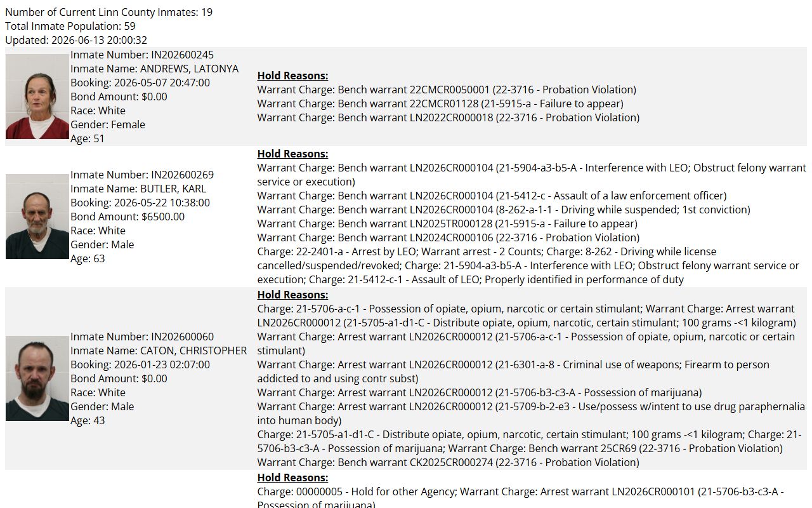812x508 pixels.
Task: Select the Total Inmate Population line
Action: point(70,26)
